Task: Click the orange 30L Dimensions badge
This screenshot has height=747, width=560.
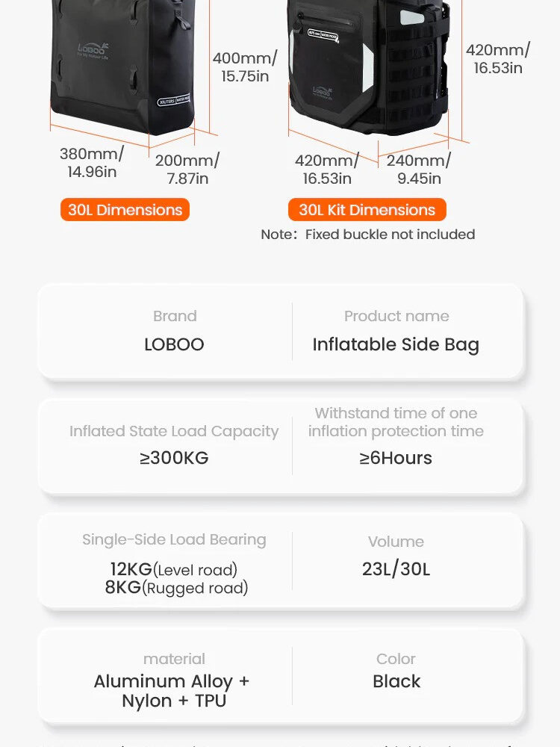Action: [x=125, y=210]
